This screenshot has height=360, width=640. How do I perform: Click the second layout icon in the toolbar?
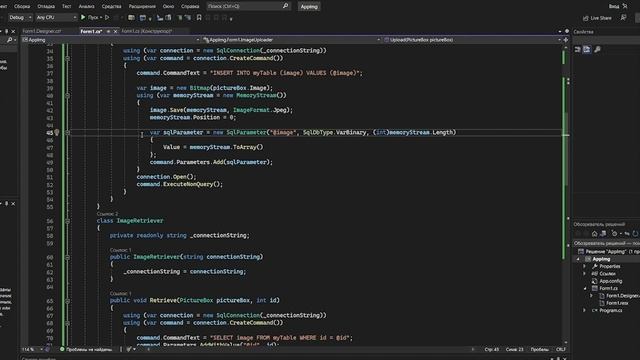[x=143, y=18]
